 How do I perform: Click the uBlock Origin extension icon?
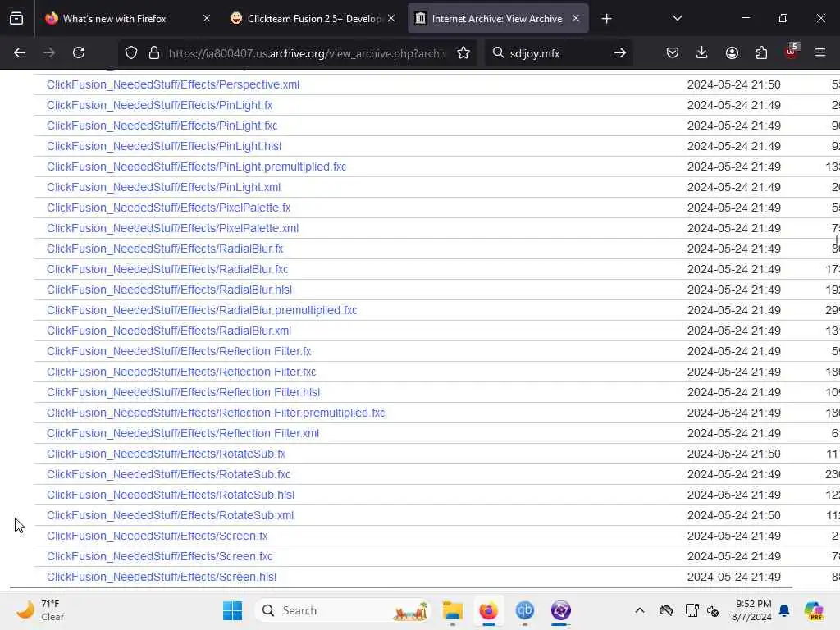point(792,52)
